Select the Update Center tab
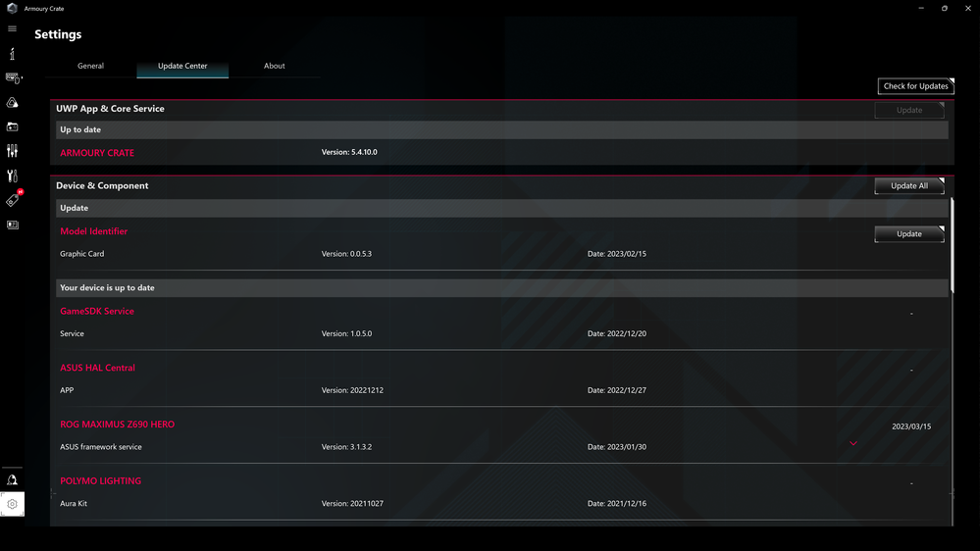The height and width of the screenshot is (551, 980). [x=182, y=66]
